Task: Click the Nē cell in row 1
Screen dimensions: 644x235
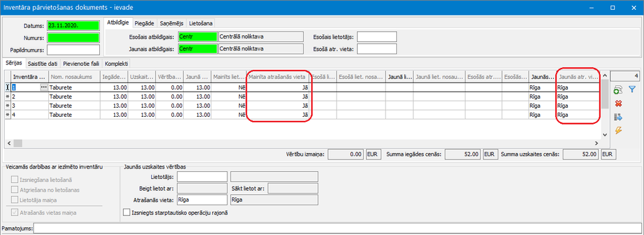Action: [229, 87]
